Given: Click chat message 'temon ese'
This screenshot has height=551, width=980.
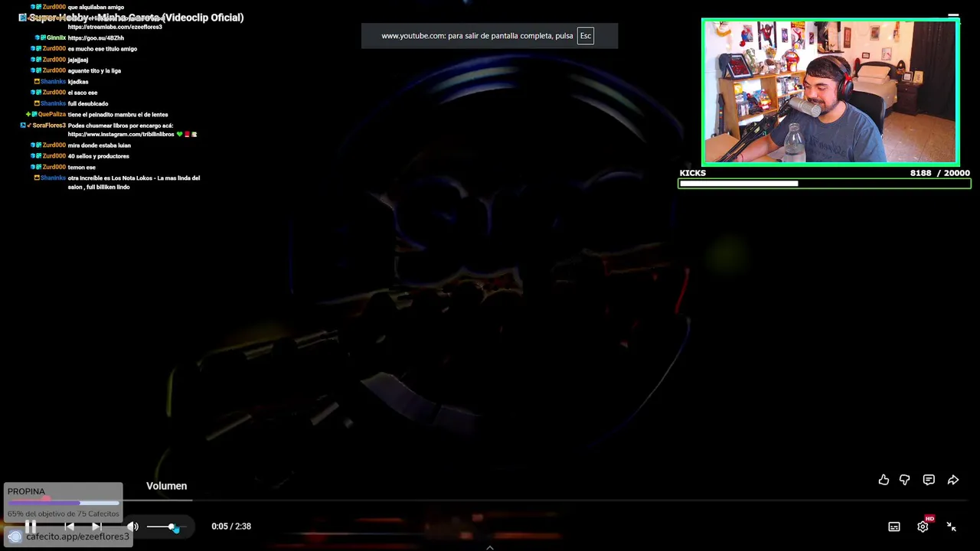Looking at the screenshot, I should (x=82, y=167).
